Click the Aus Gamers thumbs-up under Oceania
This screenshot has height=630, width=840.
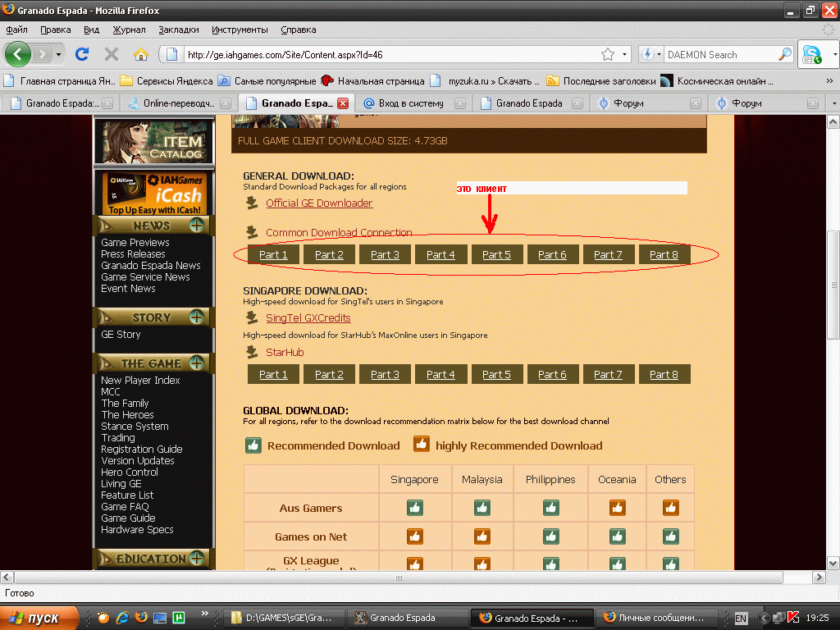pos(617,507)
